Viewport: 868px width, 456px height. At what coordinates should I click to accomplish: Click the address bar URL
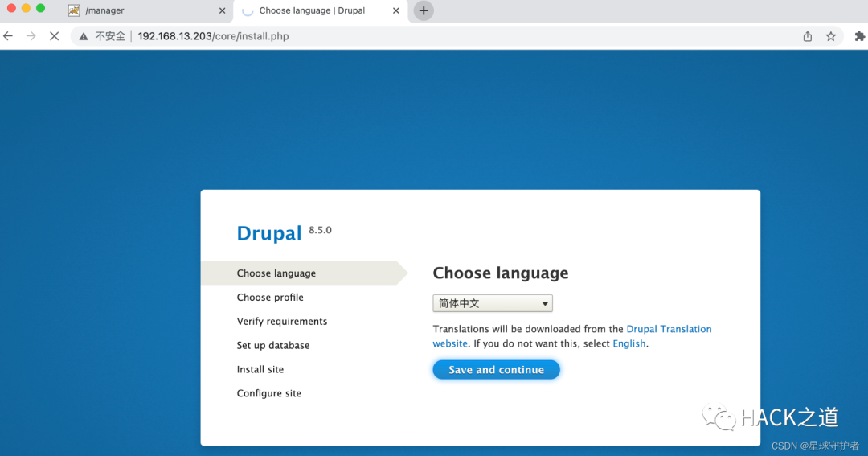point(213,36)
